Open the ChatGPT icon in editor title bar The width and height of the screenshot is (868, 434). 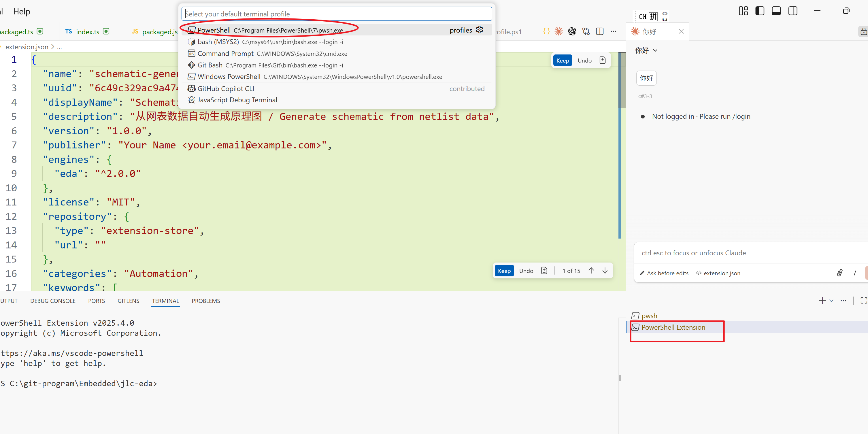click(572, 31)
